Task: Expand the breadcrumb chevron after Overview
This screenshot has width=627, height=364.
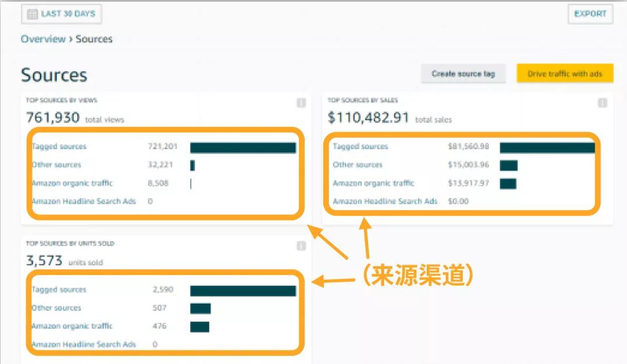Action: (x=71, y=39)
